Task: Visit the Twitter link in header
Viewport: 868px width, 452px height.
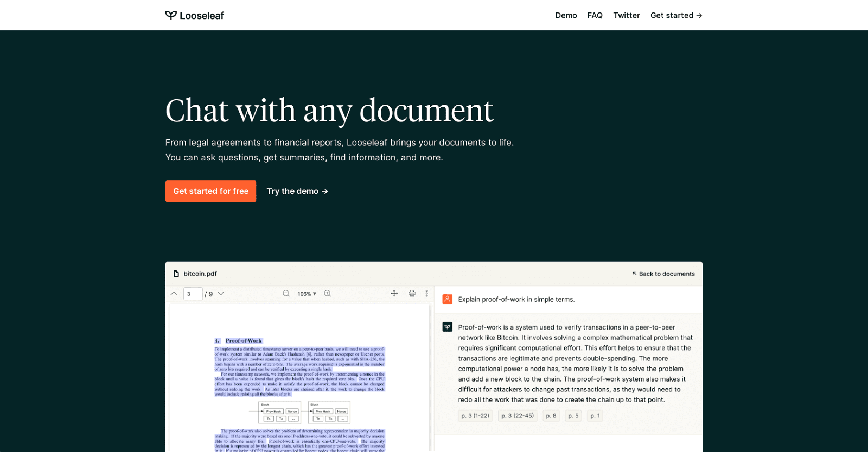Action: click(x=626, y=16)
